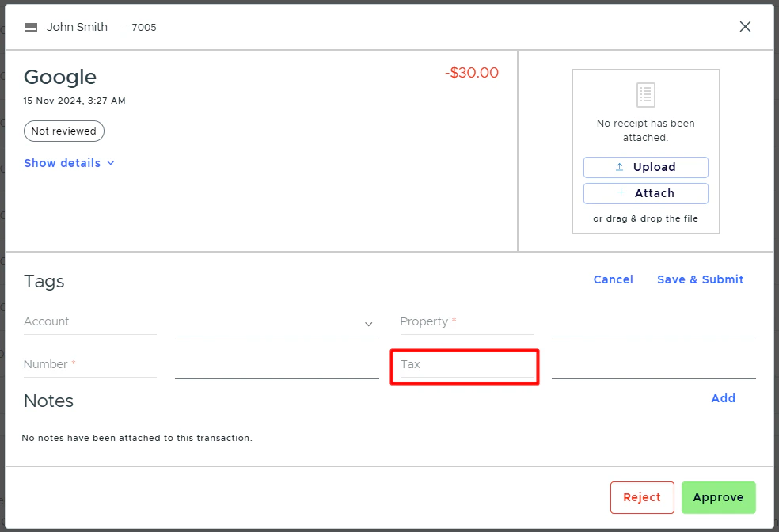779x532 pixels.
Task: Click the Not reviewed status chip
Action: 63,131
